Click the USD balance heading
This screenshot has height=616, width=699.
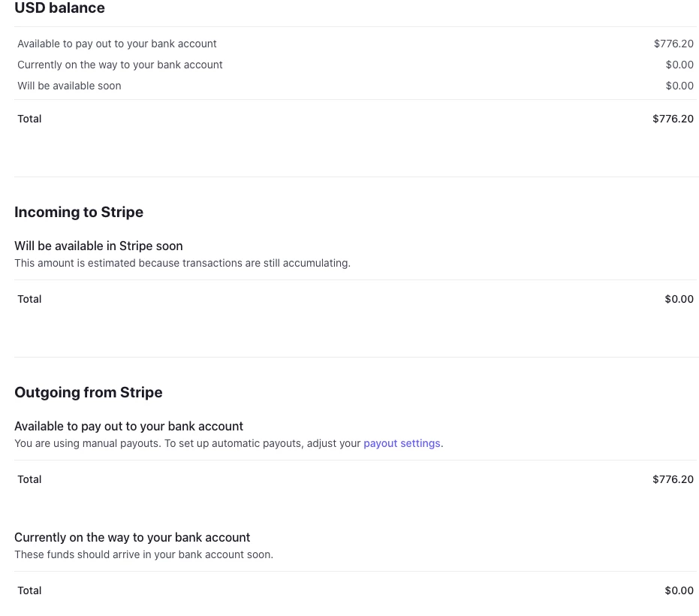(59, 8)
